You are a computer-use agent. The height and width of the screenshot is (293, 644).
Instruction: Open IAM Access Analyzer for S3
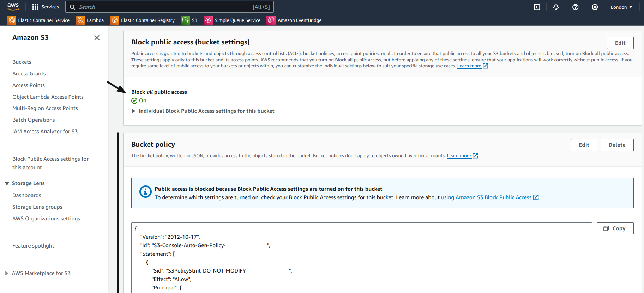tap(45, 132)
